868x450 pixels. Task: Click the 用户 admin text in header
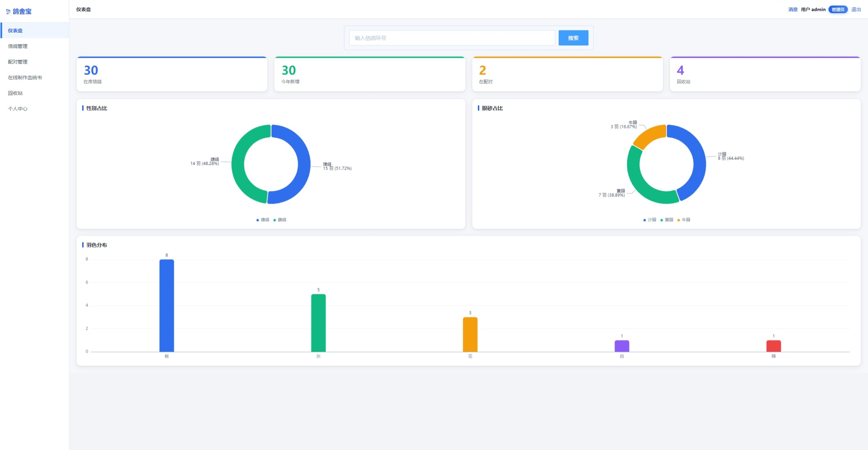[x=813, y=10]
